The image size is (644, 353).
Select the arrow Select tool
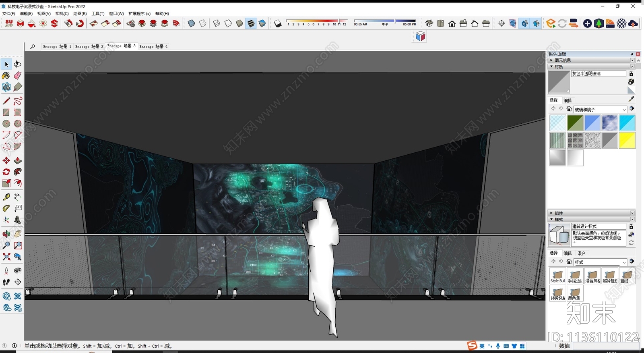[6, 64]
